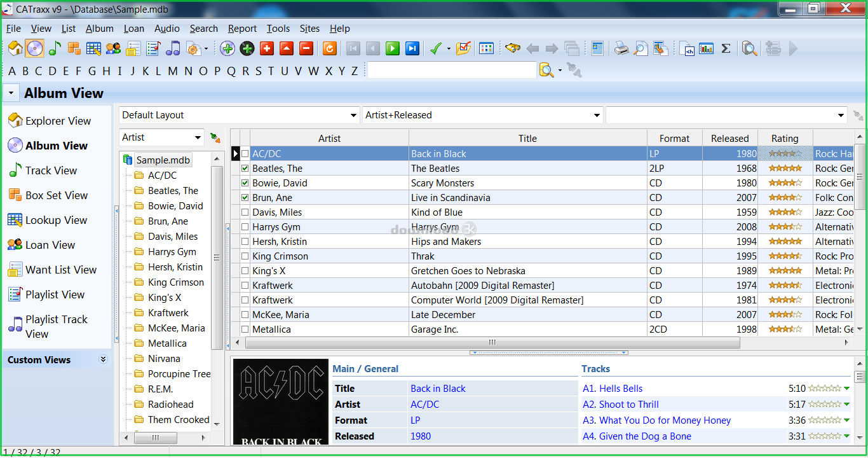
Task: Click track link A2. Shoot to Thrill
Action: (621, 405)
